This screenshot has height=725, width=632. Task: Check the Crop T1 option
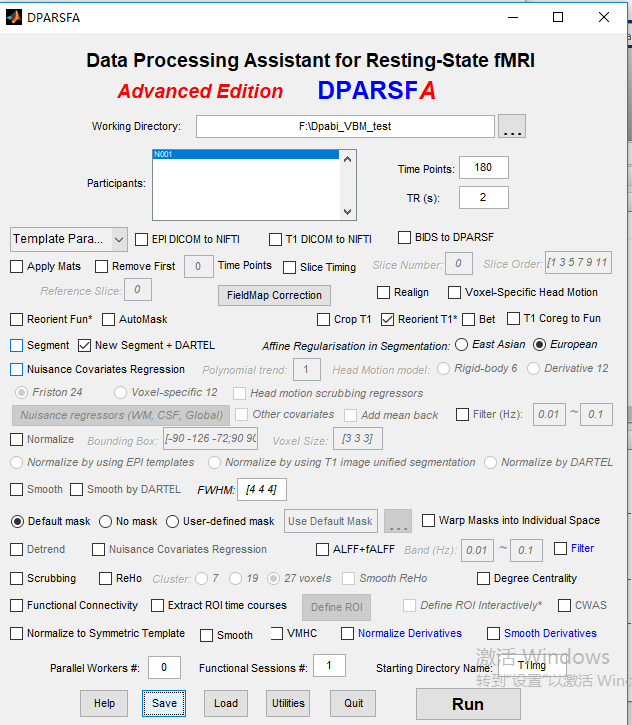coord(324,319)
